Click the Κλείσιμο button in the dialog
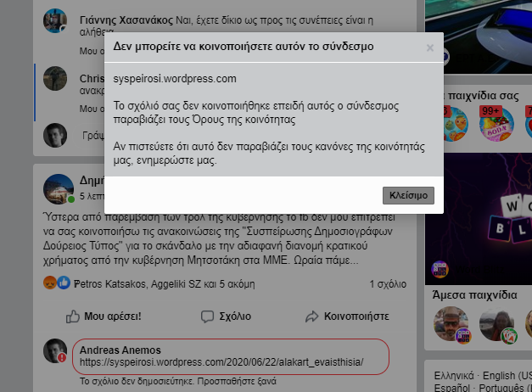The height and width of the screenshot is (392, 532). pyautogui.click(x=408, y=195)
